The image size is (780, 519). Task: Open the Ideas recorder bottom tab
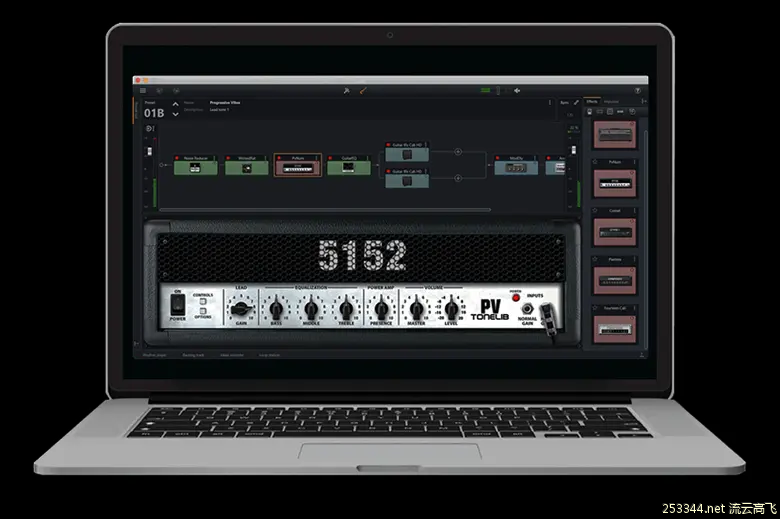(x=232, y=355)
